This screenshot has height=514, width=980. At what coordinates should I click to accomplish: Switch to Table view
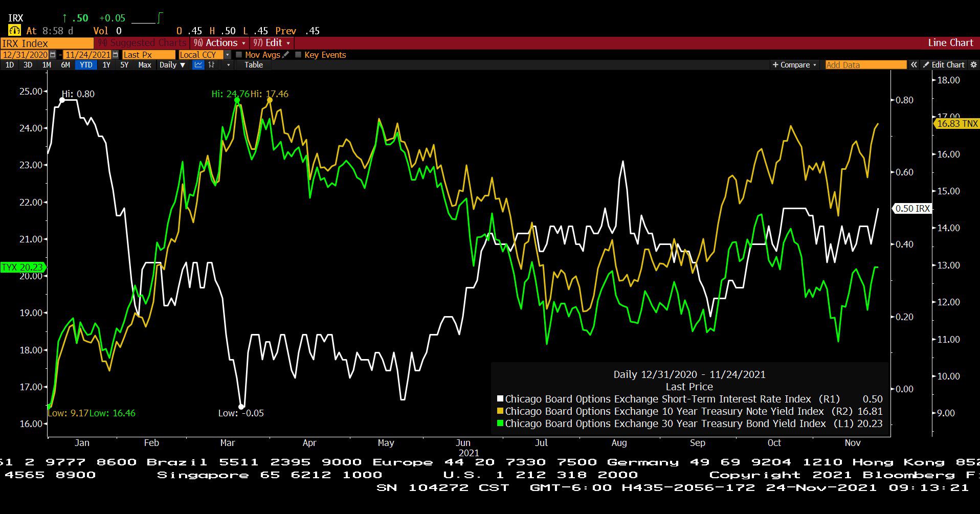pyautogui.click(x=254, y=65)
